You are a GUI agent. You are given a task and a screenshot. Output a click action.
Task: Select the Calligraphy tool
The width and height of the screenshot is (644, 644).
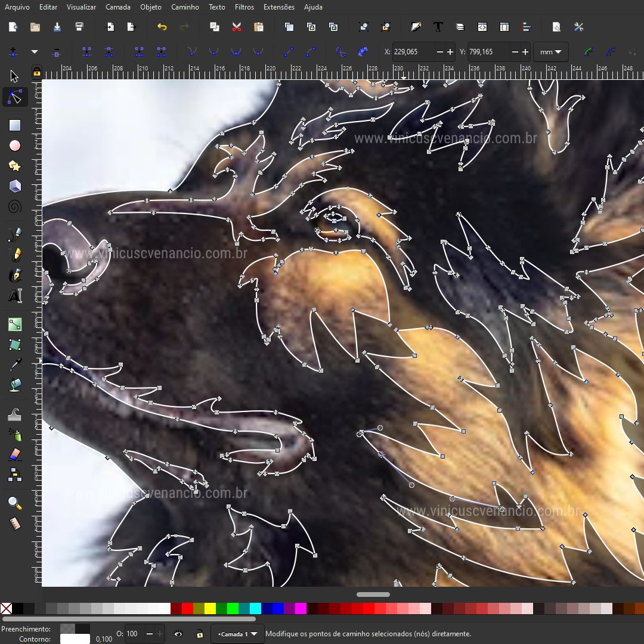pyautogui.click(x=15, y=275)
